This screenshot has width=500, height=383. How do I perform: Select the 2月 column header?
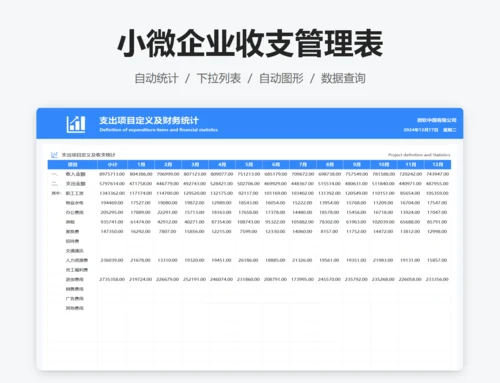pos(168,164)
